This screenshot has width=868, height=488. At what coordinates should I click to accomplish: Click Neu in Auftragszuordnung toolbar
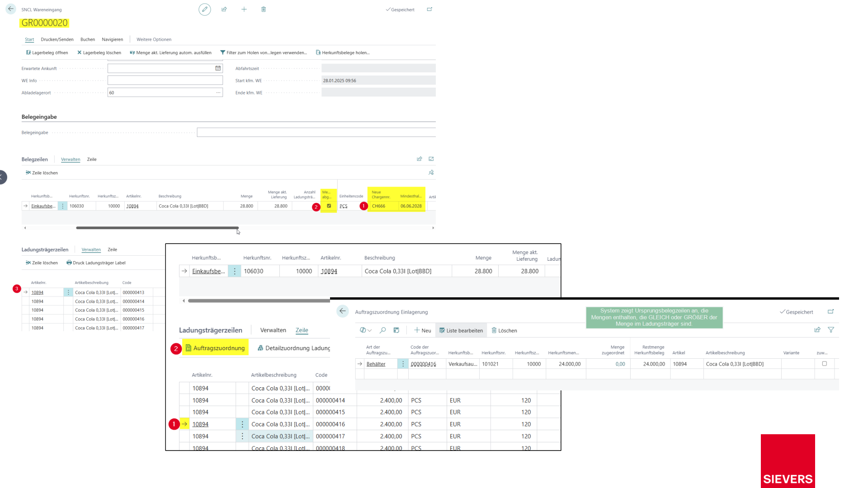423,330
